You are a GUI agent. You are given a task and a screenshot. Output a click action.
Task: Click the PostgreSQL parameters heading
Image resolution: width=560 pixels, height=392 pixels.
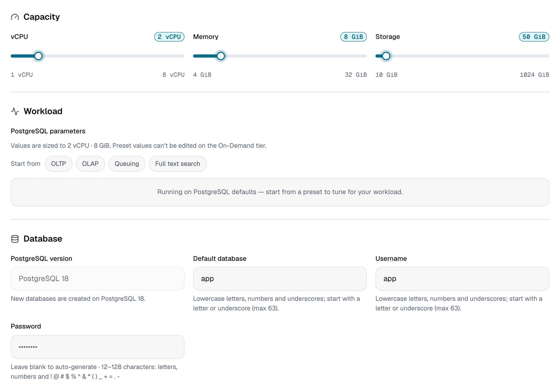tap(48, 131)
